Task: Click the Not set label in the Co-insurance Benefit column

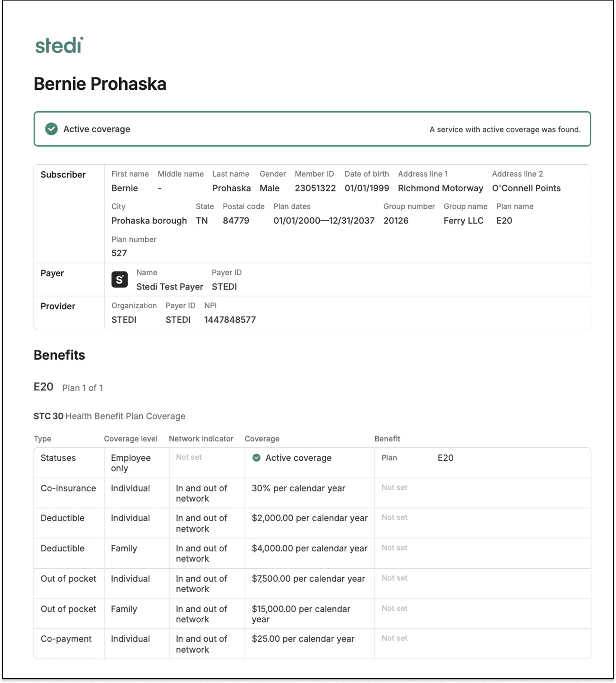Action: (x=394, y=488)
